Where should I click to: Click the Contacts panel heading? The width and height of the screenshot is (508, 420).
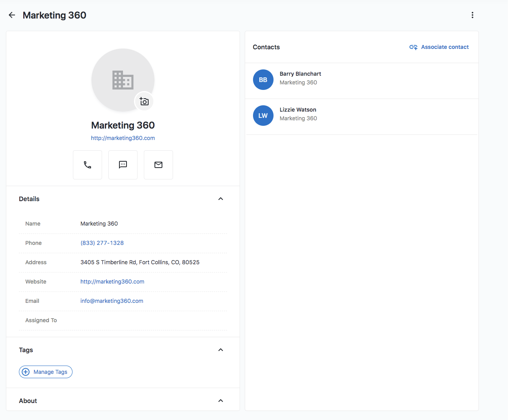(x=266, y=47)
